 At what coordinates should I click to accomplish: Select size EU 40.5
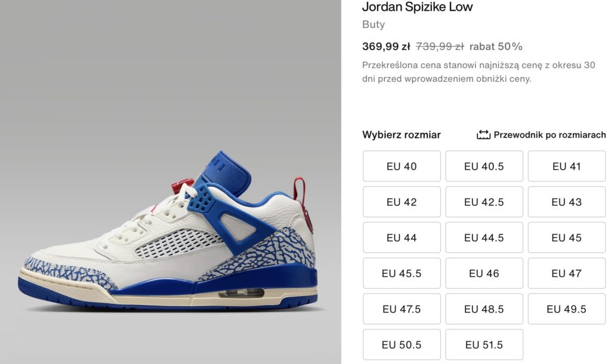(x=485, y=166)
